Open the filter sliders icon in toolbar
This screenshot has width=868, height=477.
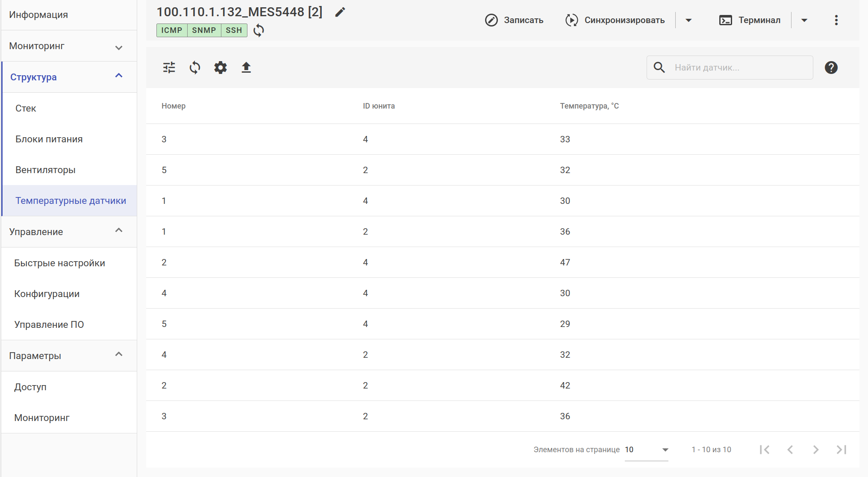(x=169, y=68)
